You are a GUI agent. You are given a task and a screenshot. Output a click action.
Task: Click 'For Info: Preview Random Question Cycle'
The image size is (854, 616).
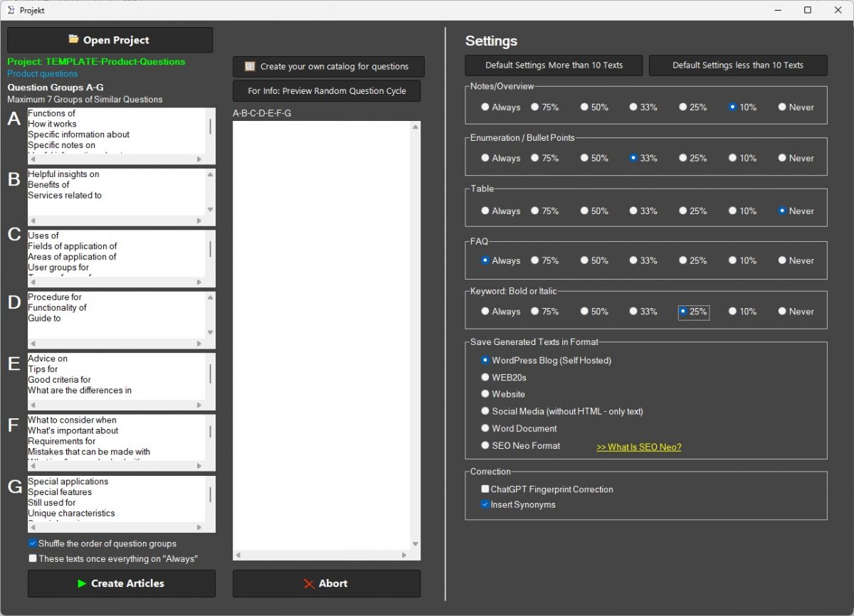coord(327,91)
